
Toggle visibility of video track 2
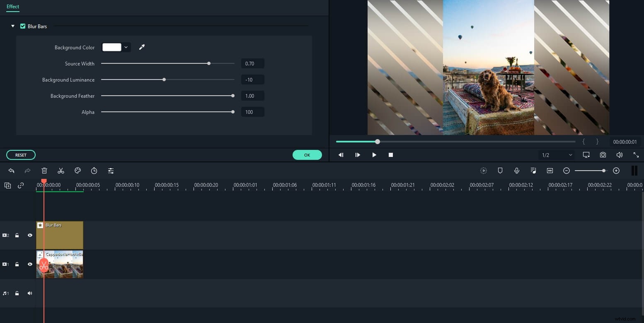[29, 235]
